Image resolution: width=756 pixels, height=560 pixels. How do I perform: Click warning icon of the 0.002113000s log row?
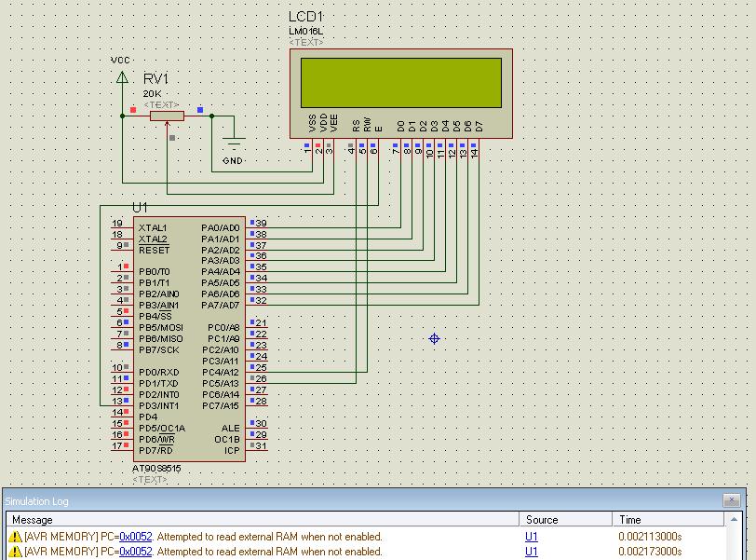[16, 537]
